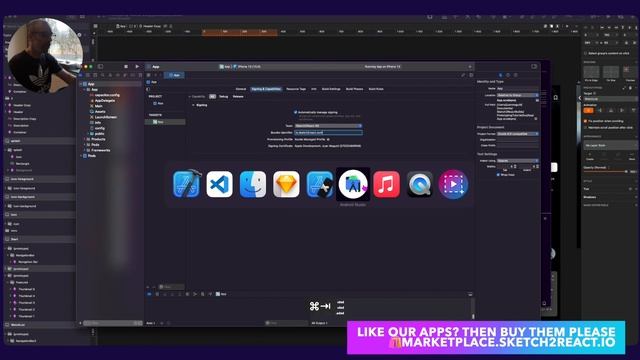The width and height of the screenshot is (640, 360).
Task: Pick the Sketch diamond icon in app switcher
Action: (x=286, y=184)
